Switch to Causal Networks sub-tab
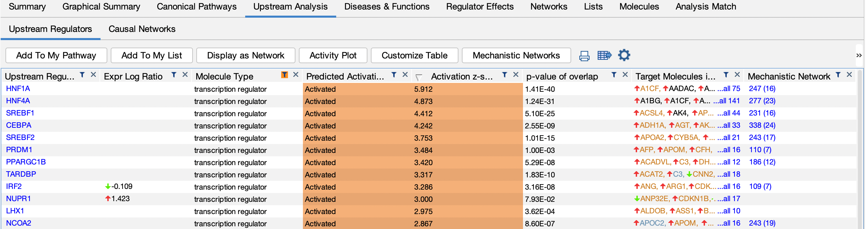The width and height of the screenshot is (868, 229). pyautogui.click(x=142, y=29)
